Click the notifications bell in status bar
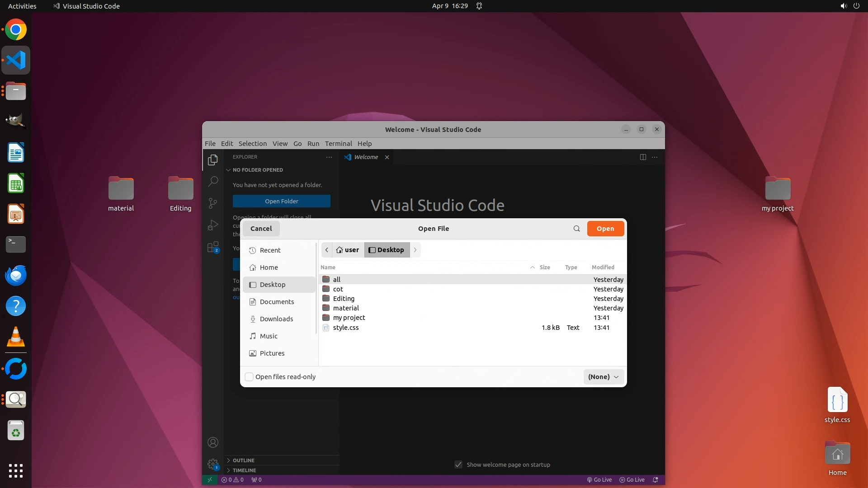The width and height of the screenshot is (868, 488). point(656,480)
